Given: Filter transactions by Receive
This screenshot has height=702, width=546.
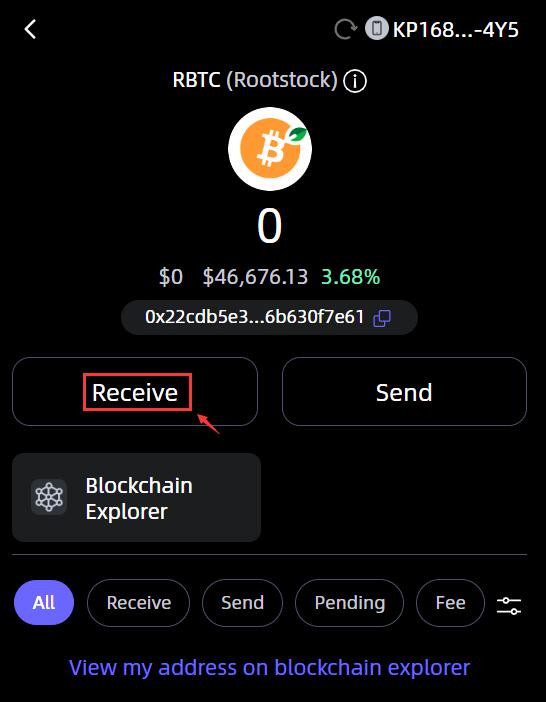Looking at the screenshot, I should 139,603.
